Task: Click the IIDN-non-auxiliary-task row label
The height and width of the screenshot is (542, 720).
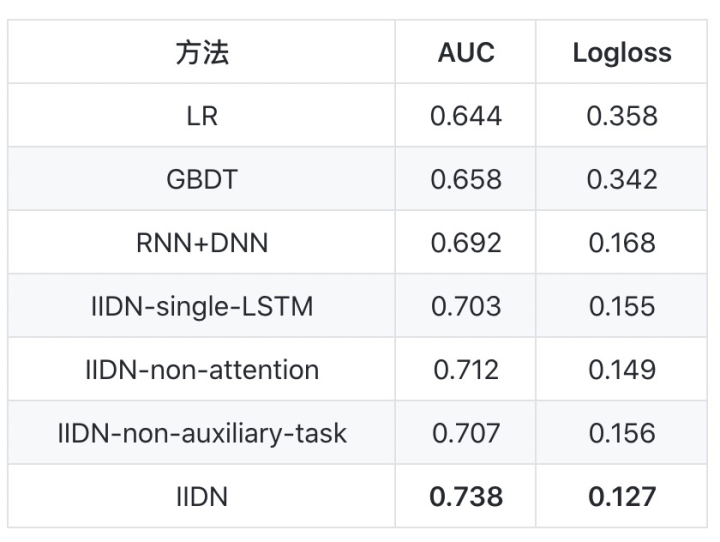Action: 202,433
